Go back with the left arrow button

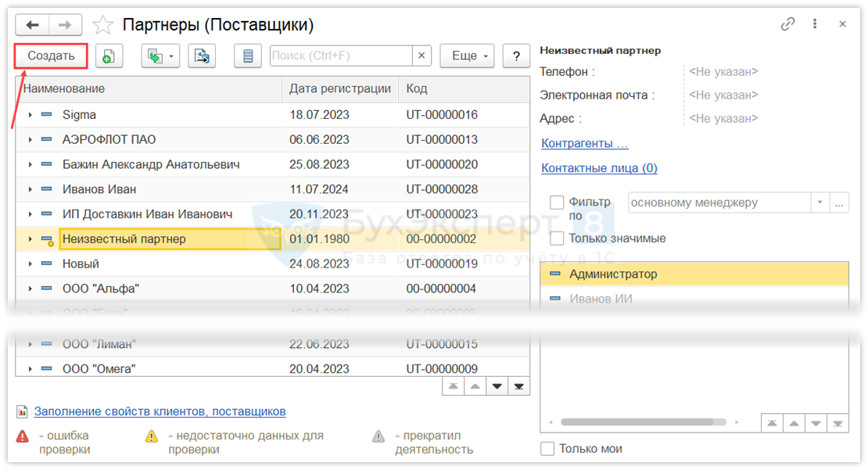33,25
